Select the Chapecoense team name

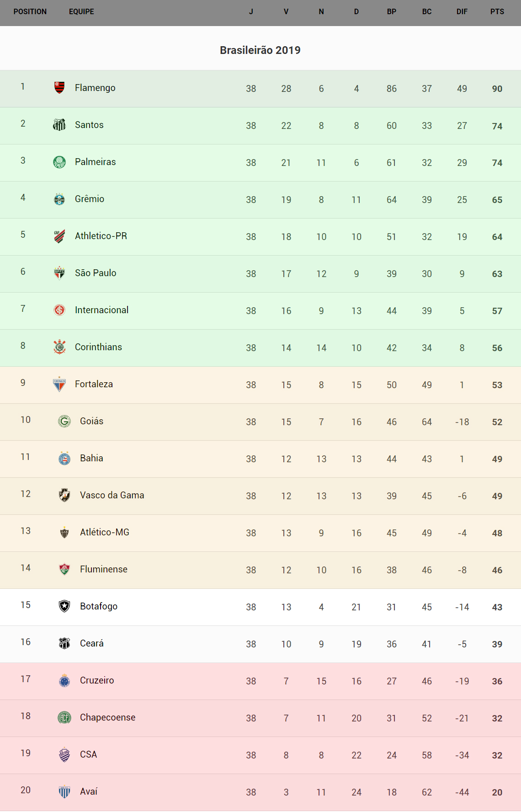pos(107,717)
